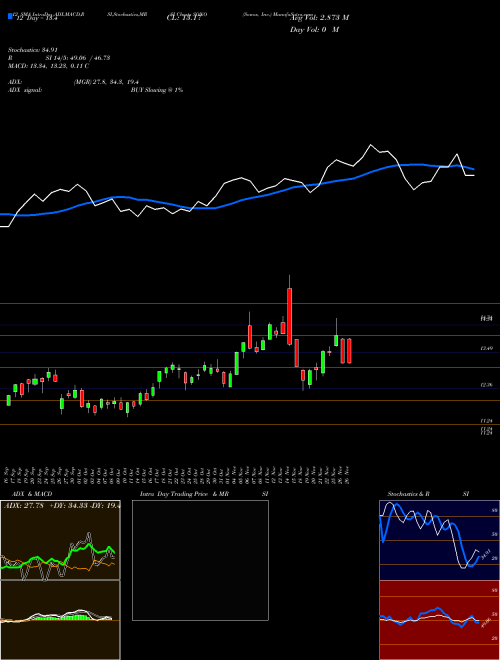The width and height of the screenshot is (500, 660).
Task: Click the 12.49 price axis label
Action: click(487, 349)
